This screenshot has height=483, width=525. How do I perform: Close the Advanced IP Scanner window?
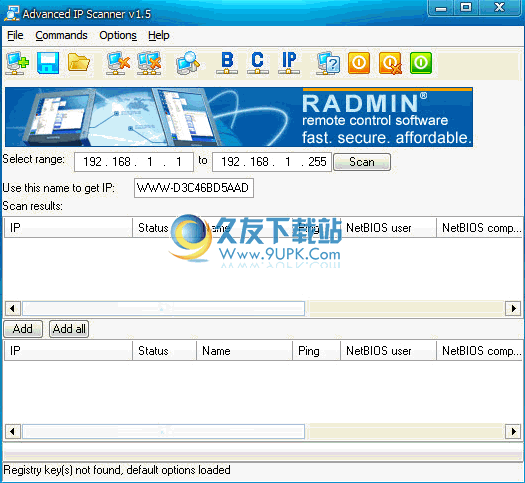point(500,8)
